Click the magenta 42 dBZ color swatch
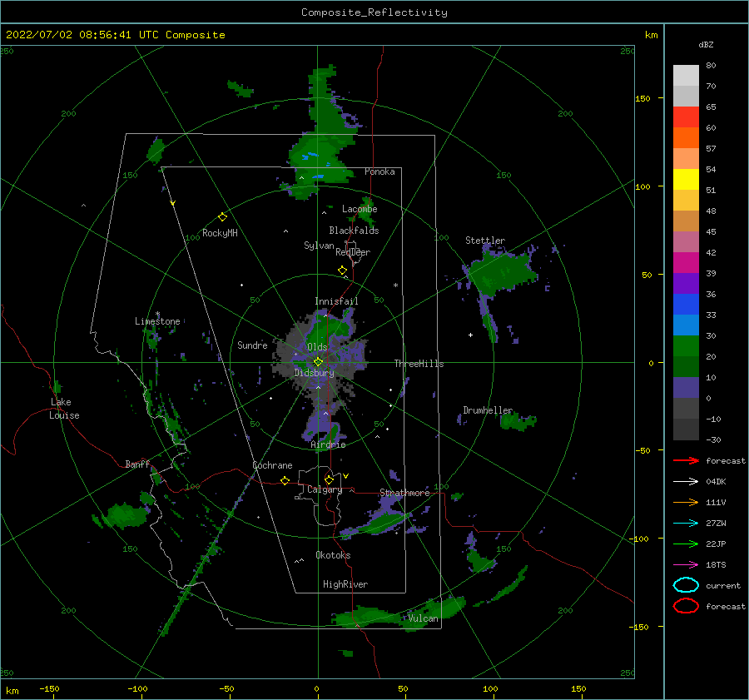This screenshot has height=700, width=749. (686, 263)
